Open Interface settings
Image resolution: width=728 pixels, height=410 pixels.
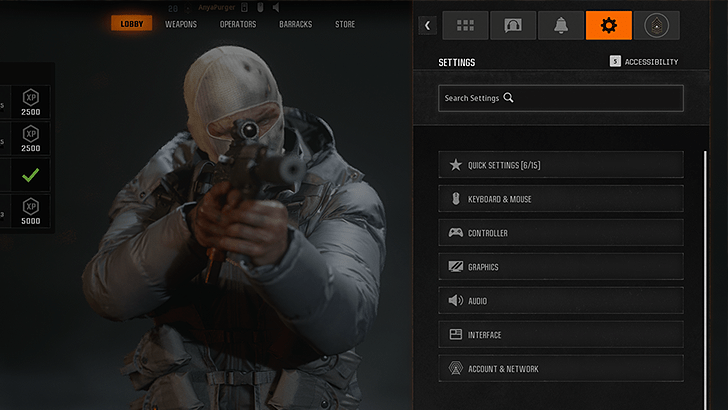pos(561,334)
